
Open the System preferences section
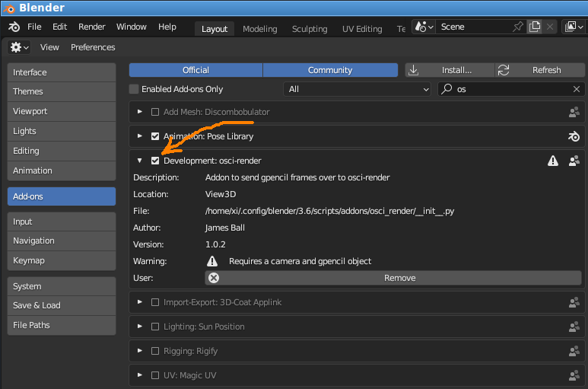pos(62,286)
